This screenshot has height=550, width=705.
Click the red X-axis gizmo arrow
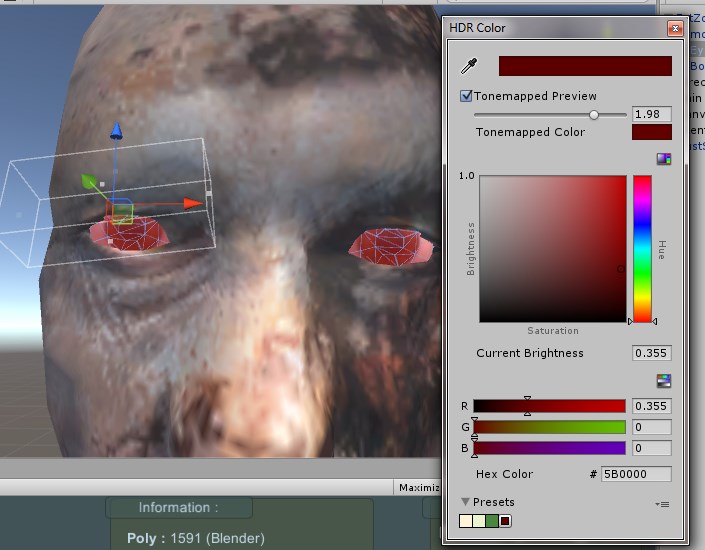point(193,204)
